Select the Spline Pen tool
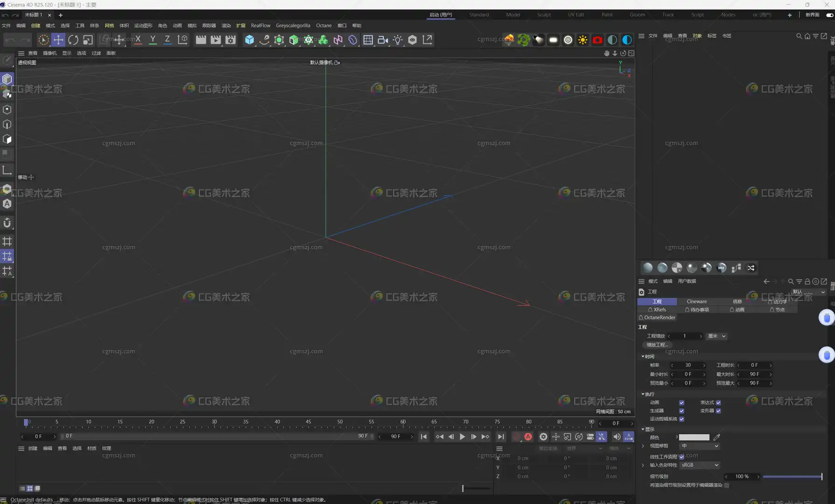Viewport: 835px width, 504px height. [x=264, y=40]
